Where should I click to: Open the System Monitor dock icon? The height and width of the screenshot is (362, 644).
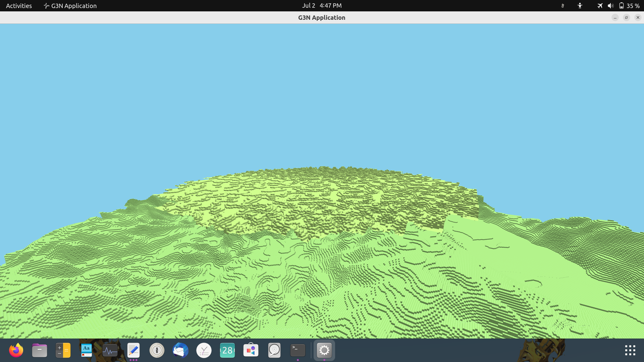point(110,351)
